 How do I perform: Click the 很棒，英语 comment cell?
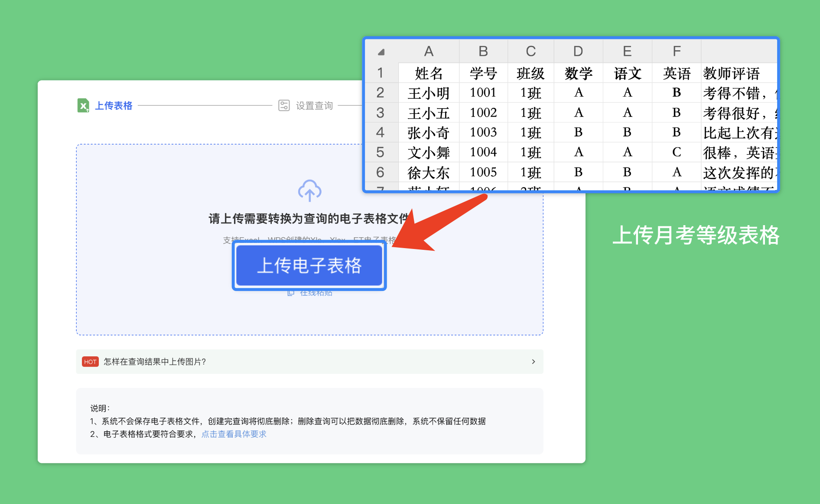pyautogui.click(x=739, y=152)
